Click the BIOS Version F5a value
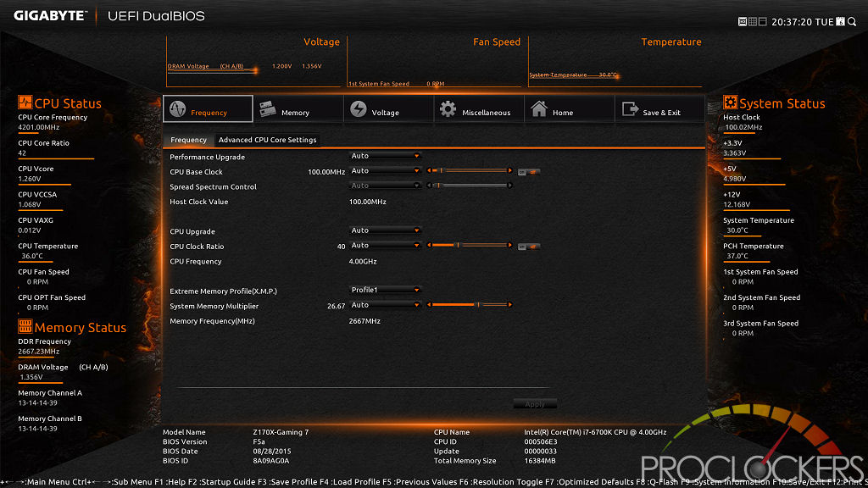 (259, 441)
